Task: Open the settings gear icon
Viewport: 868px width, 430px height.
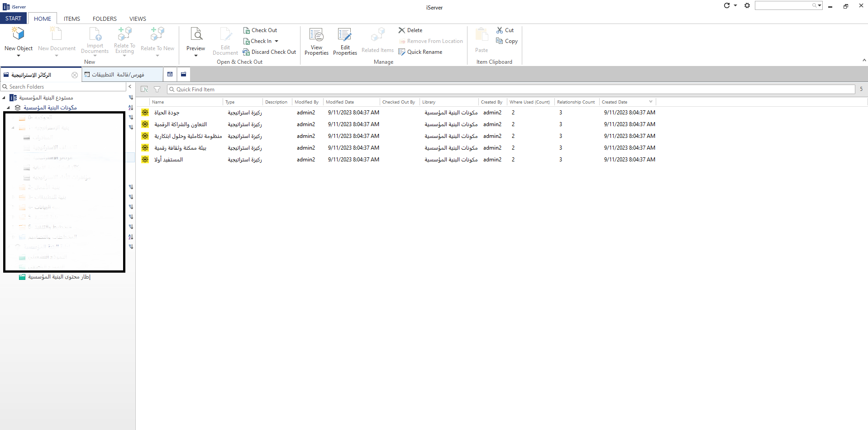Action: point(747,6)
